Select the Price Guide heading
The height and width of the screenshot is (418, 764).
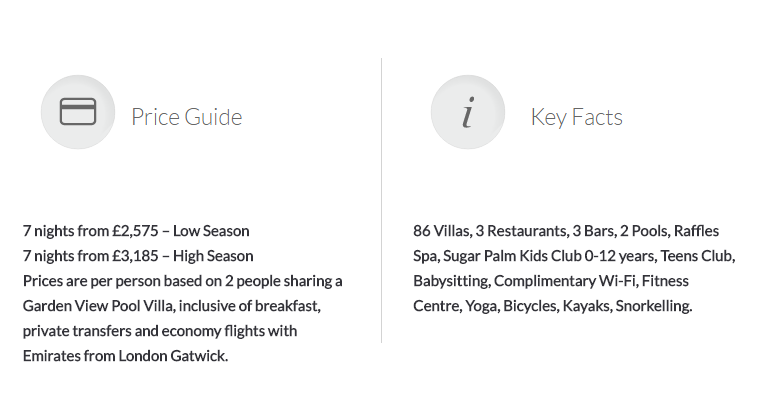click(x=187, y=117)
